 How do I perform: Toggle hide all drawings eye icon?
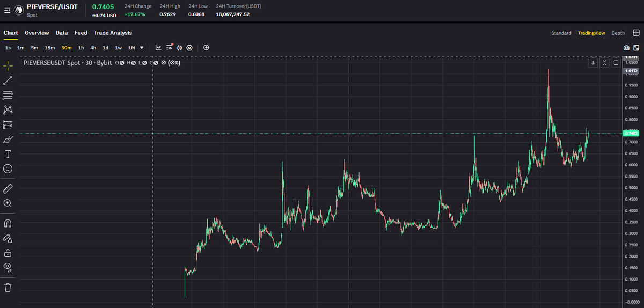8,267
